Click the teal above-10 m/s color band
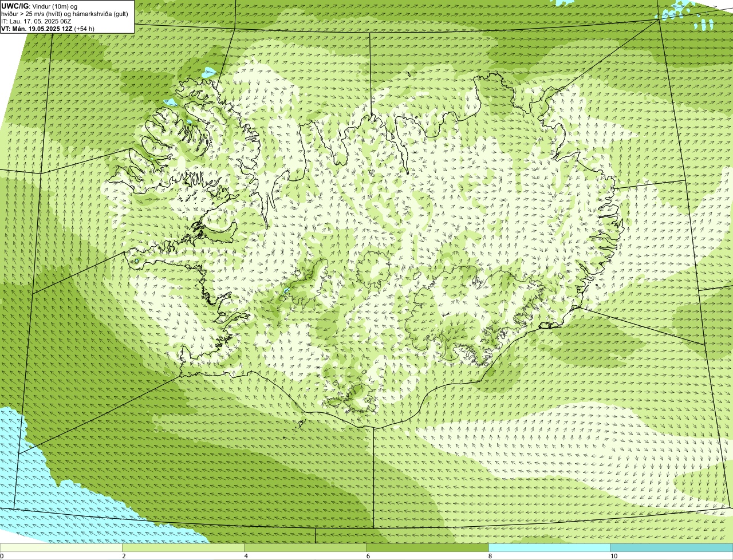This screenshot has width=733, height=560. [671, 548]
